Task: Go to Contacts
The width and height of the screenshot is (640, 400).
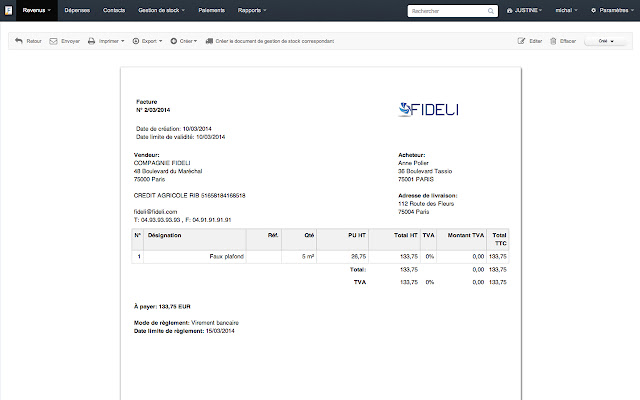Action: point(114,10)
